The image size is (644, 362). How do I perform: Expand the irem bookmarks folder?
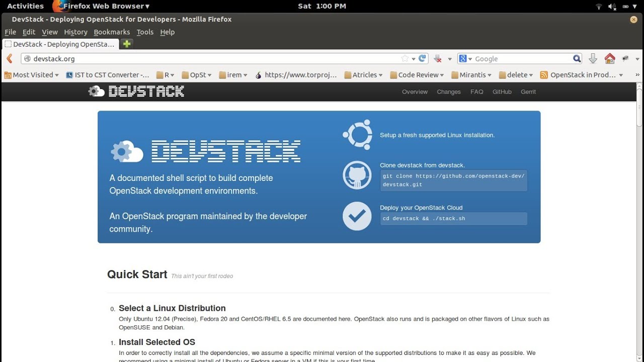pos(233,75)
